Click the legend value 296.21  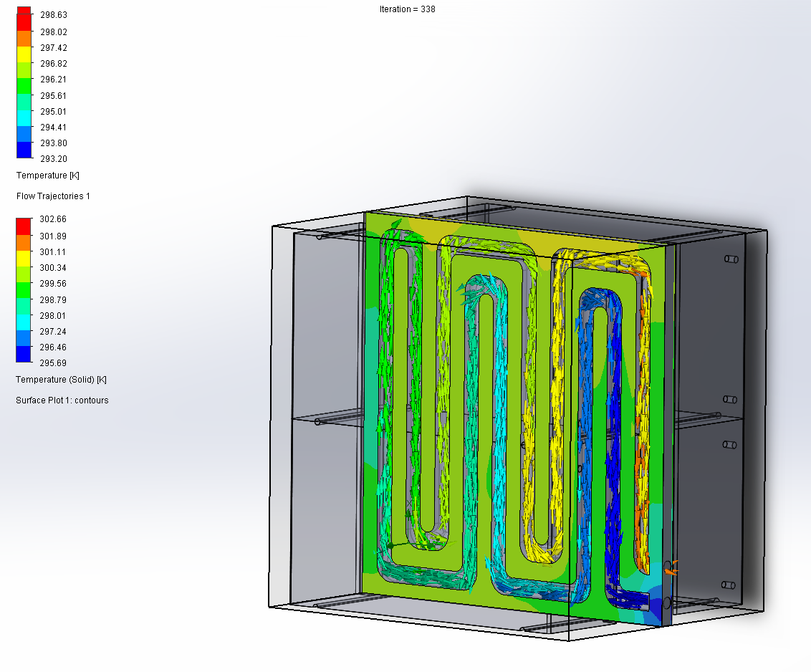pos(54,80)
